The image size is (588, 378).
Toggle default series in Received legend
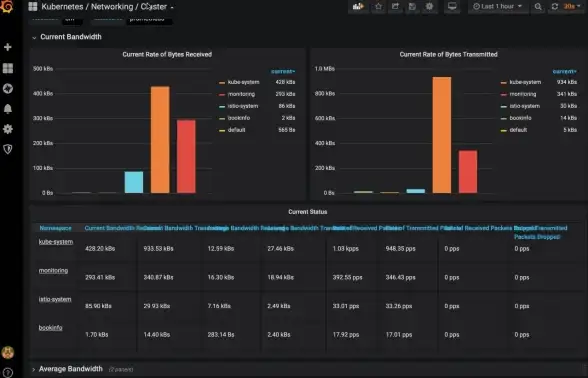coord(236,130)
